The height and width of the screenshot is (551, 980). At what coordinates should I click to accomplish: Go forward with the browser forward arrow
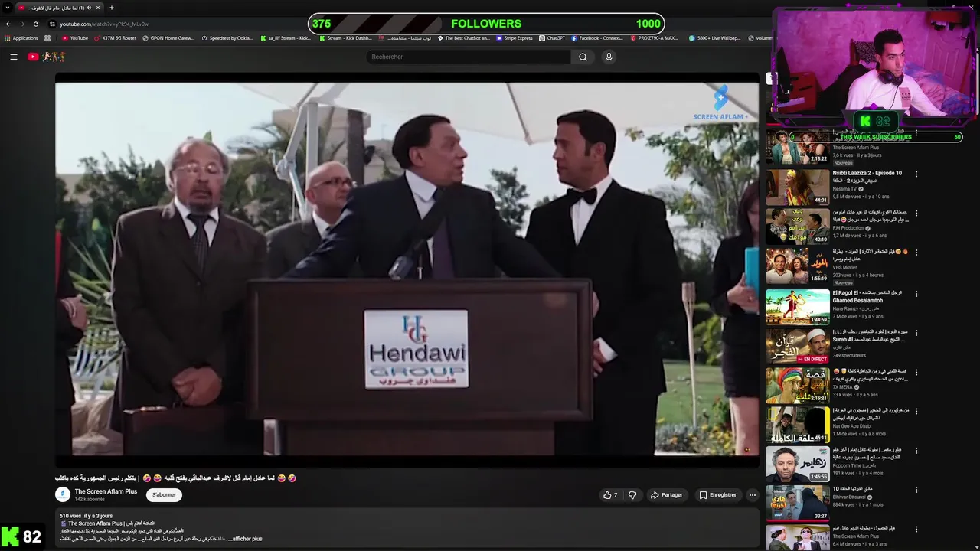pos(21,24)
